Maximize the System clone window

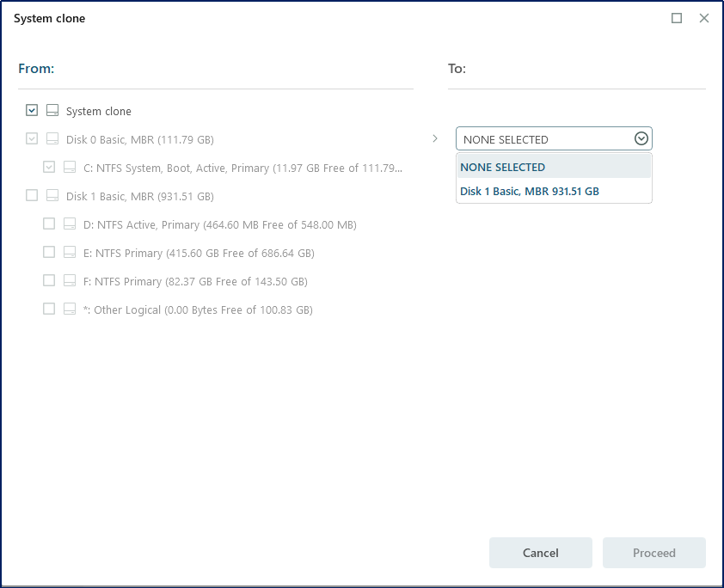point(677,18)
